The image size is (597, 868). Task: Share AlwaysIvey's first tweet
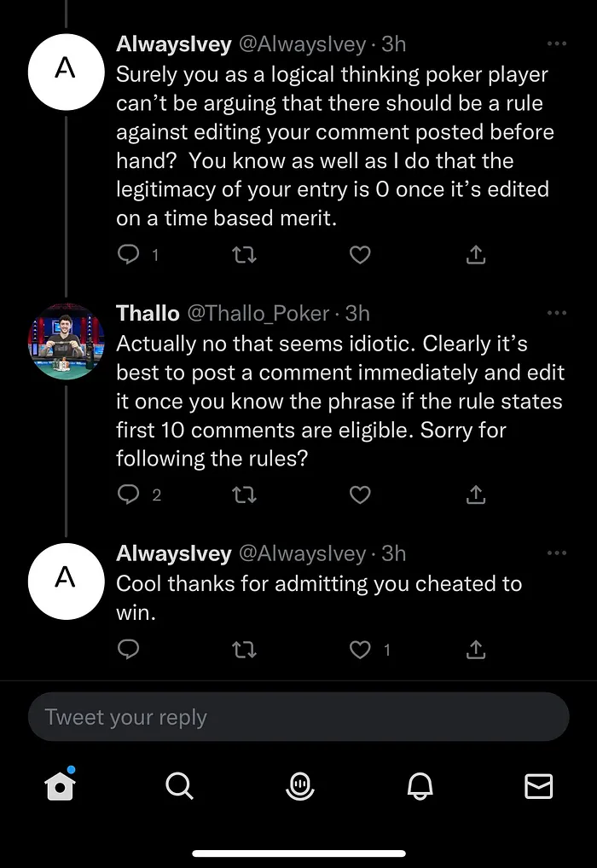[476, 254]
